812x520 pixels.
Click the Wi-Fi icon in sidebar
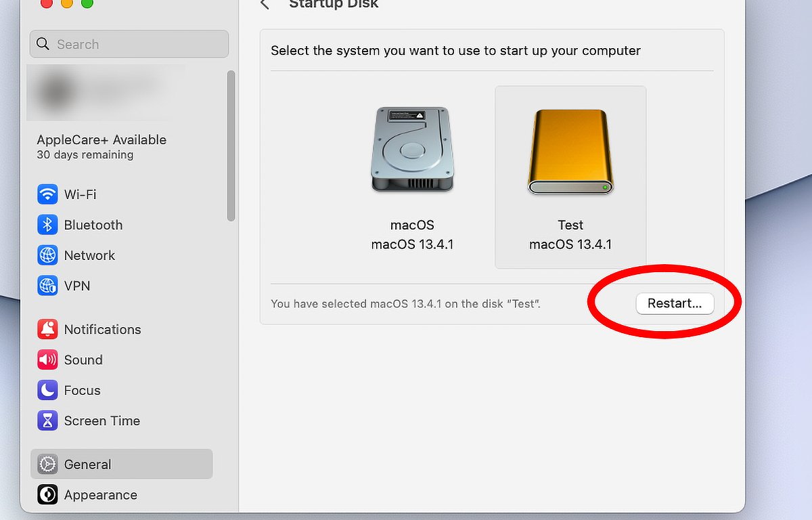coord(47,194)
